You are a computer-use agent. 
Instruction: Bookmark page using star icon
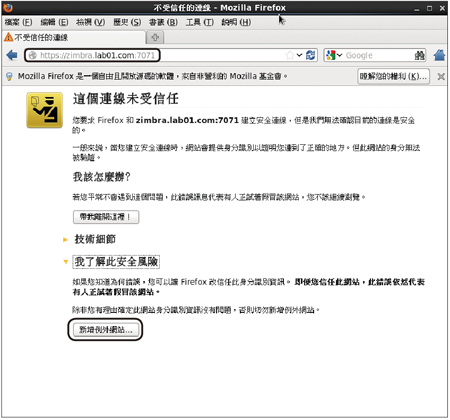tap(290, 55)
